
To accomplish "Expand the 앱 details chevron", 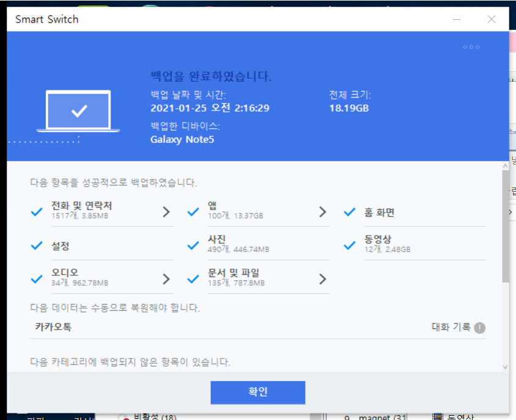I will [323, 212].
